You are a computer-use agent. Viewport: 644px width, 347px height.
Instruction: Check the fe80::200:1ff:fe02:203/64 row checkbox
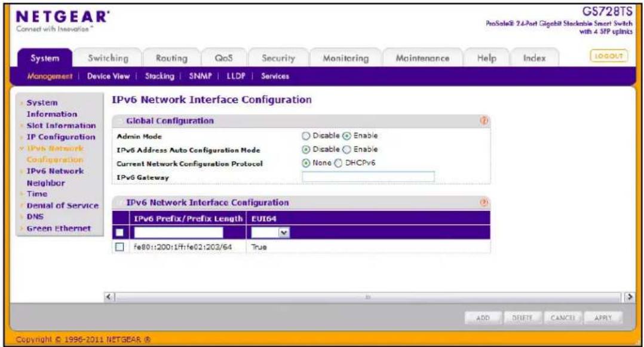tap(119, 247)
